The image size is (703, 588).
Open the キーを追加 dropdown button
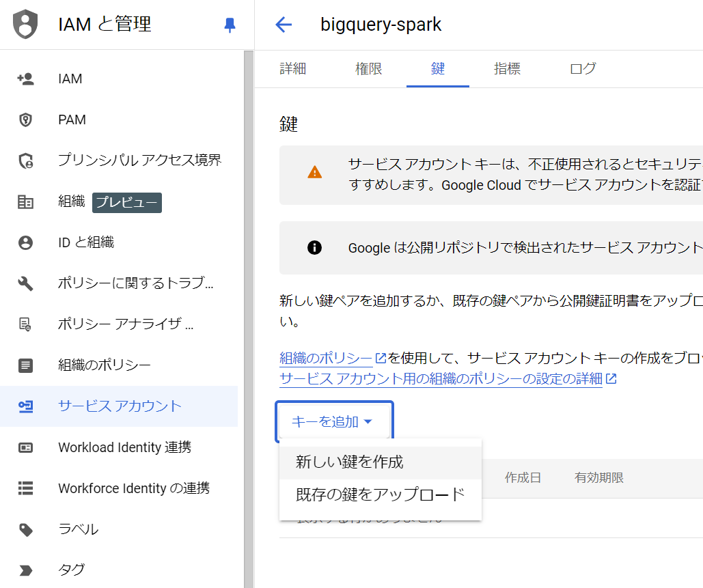tap(334, 422)
